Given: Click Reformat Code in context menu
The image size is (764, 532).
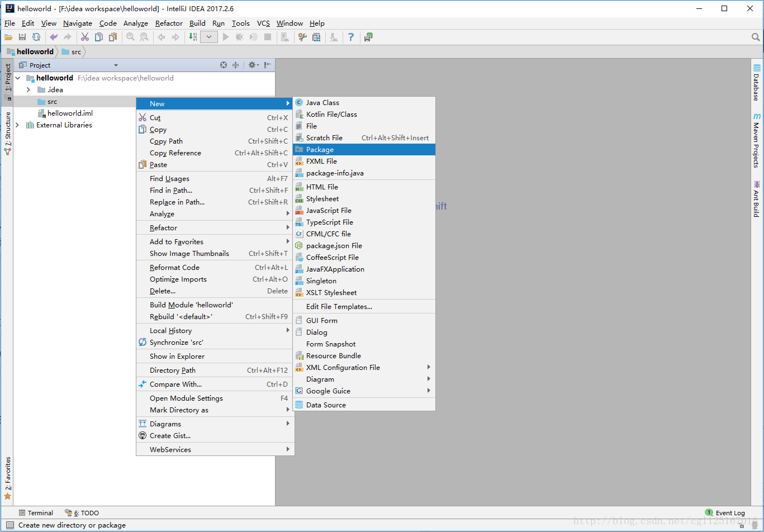Looking at the screenshot, I should (215, 267).
